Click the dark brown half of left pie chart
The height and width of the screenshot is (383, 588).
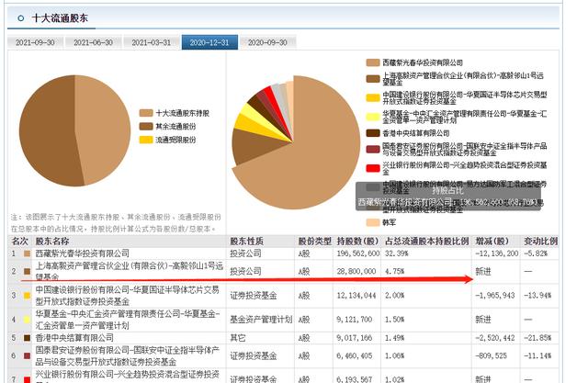coord(45,131)
